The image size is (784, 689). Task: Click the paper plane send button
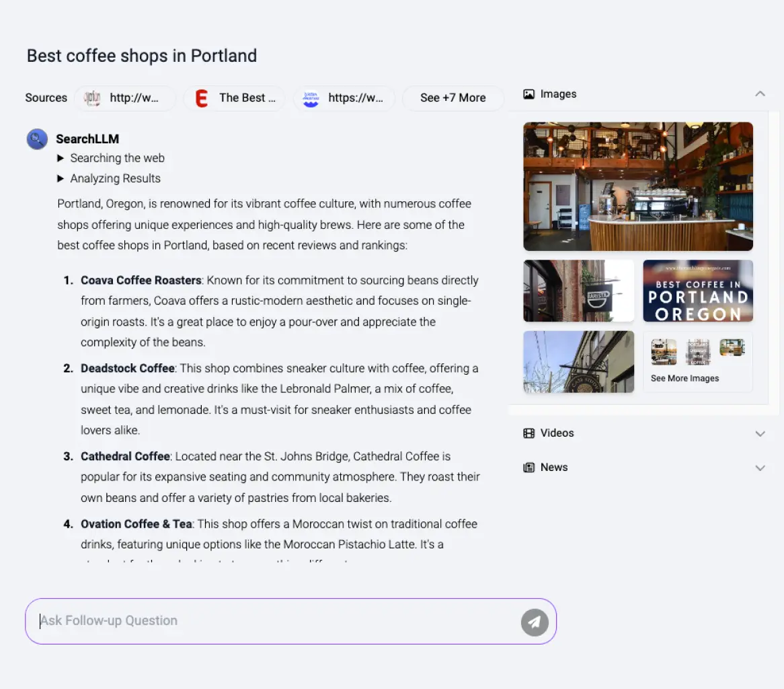(535, 622)
